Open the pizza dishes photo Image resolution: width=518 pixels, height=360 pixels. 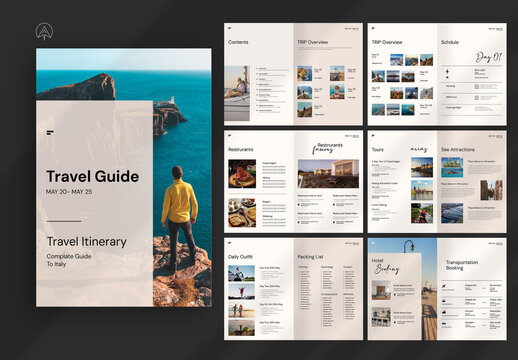[242, 213]
